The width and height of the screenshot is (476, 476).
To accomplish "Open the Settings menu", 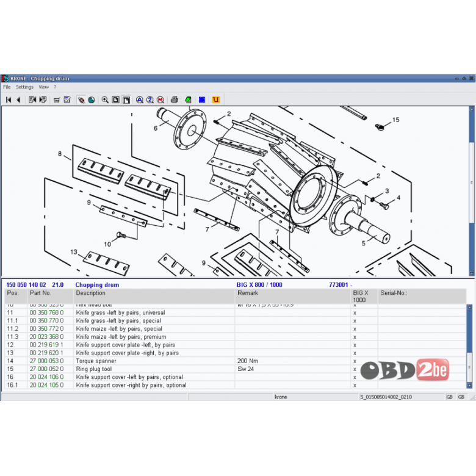I will tap(24, 87).
